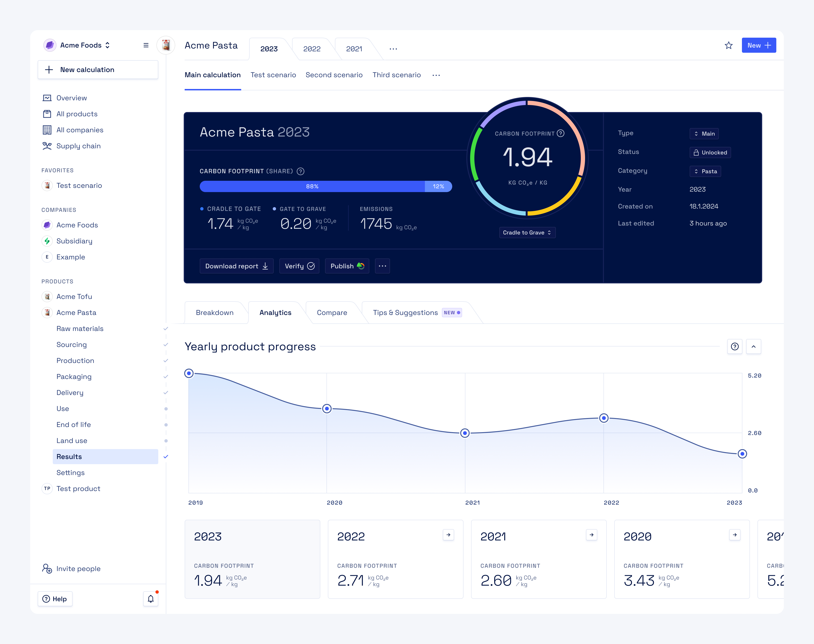Screen dimensions: 814x644
Task: Open the Supply chain section
Action: click(x=78, y=146)
